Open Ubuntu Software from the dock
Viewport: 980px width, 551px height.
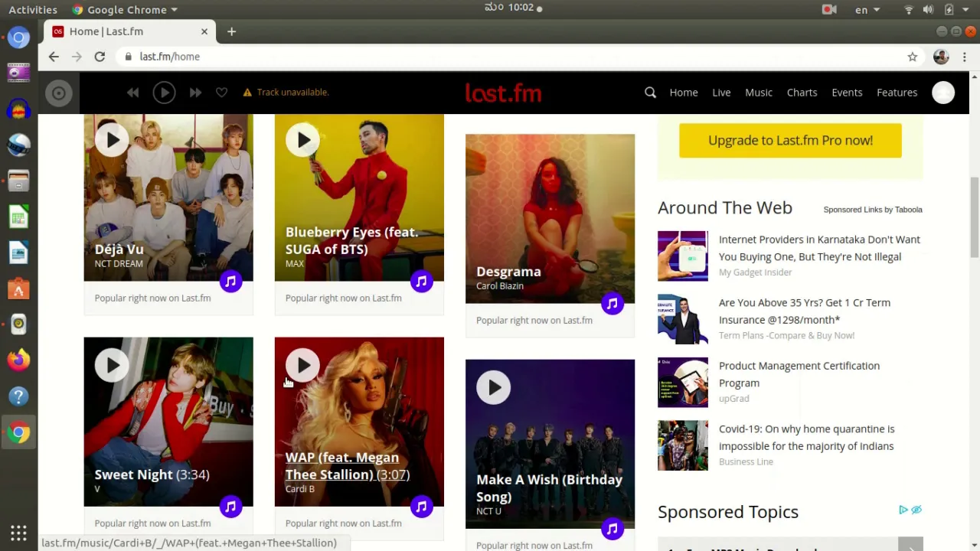[x=18, y=289]
